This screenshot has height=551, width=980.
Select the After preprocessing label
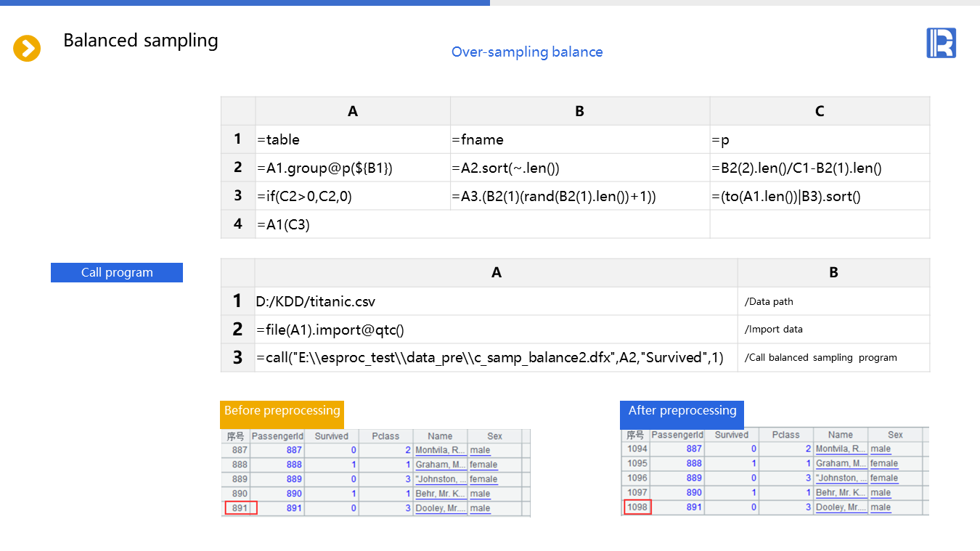pyautogui.click(x=682, y=411)
